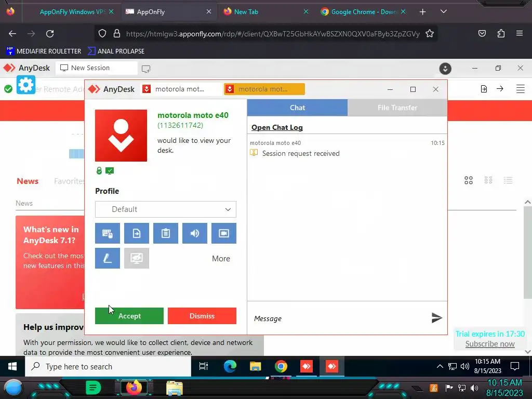Toggle the greyed-out privacy screen permission
Screen dimensions: 532x399
point(137,258)
